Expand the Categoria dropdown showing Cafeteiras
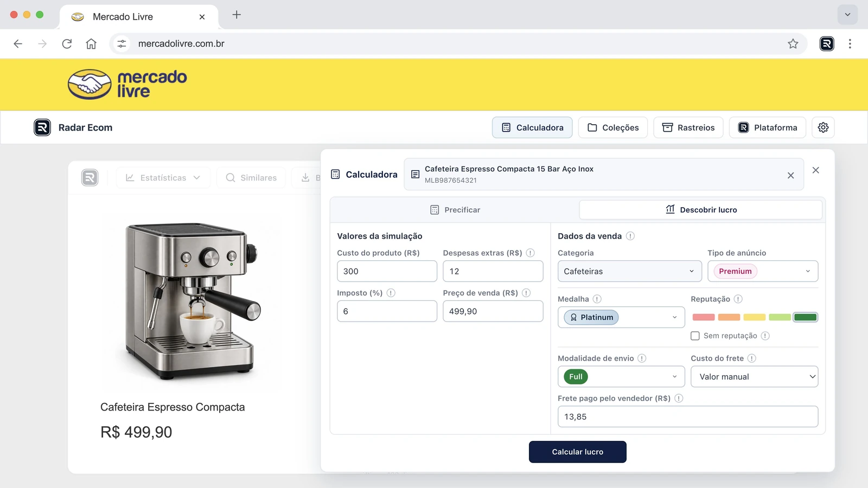Image resolution: width=868 pixels, height=488 pixels. pyautogui.click(x=629, y=271)
